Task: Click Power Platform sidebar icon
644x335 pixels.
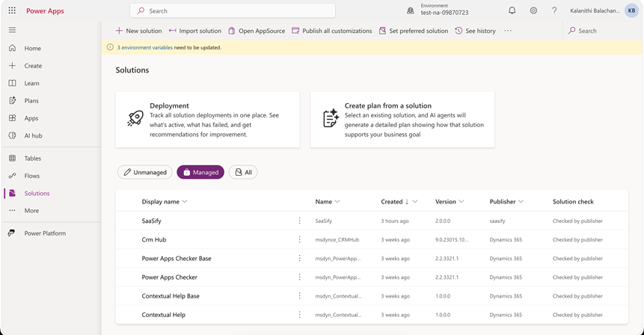Action: point(11,233)
